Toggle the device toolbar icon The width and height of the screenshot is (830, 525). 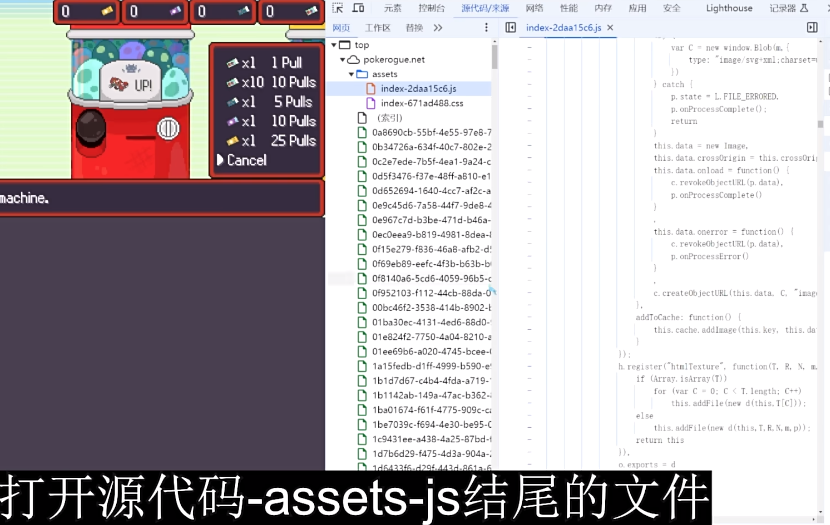(358, 8)
